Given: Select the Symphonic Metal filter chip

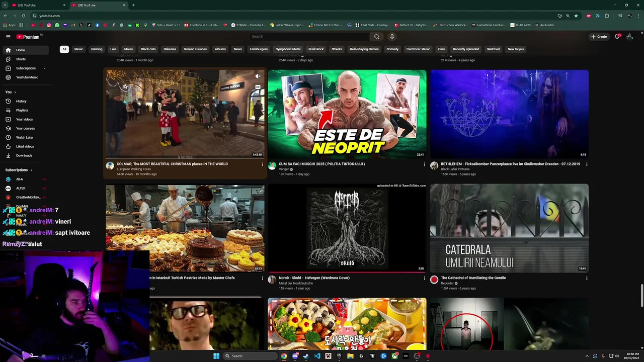Looking at the screenshot, I should click(x=288, y=49).
